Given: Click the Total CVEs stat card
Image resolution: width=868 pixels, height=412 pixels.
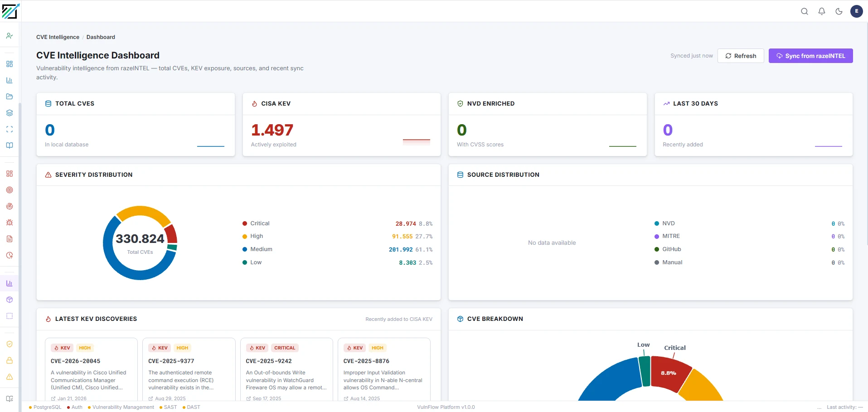Looking at the screenshot, I should 136,125.
